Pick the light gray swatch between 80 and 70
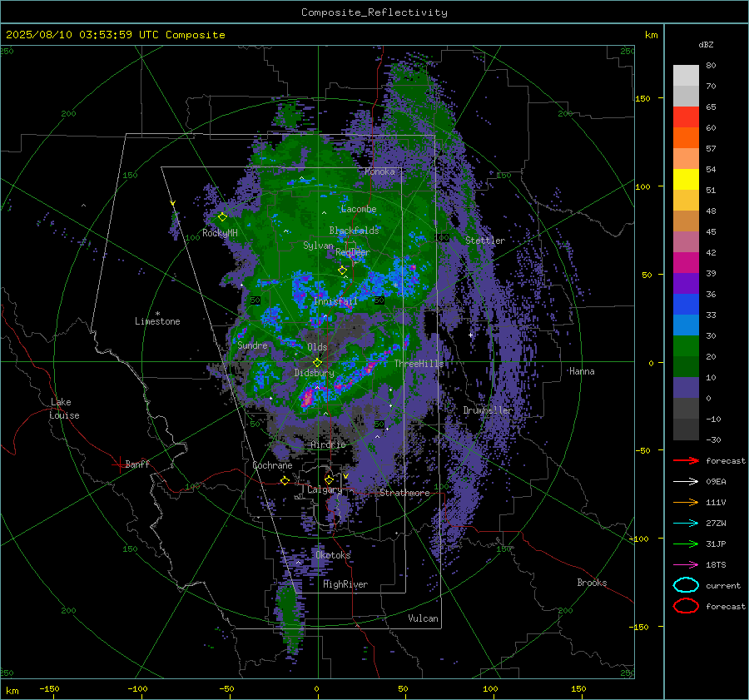Viewport: 749px width, 700px height. coord(686,76)
